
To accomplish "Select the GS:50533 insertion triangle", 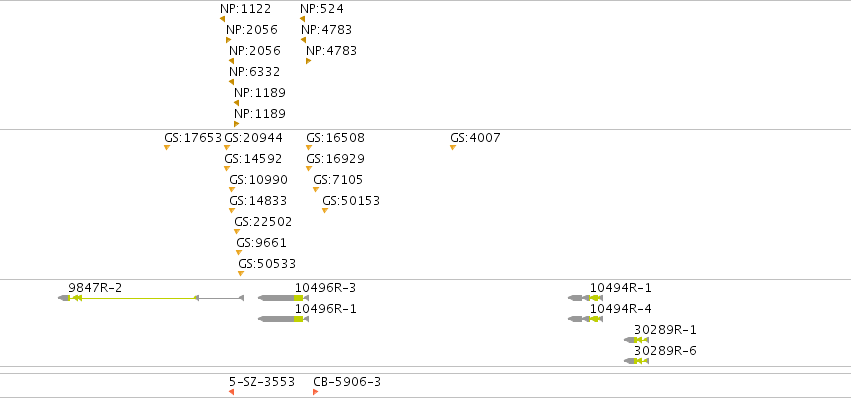I will pos(241,274).
